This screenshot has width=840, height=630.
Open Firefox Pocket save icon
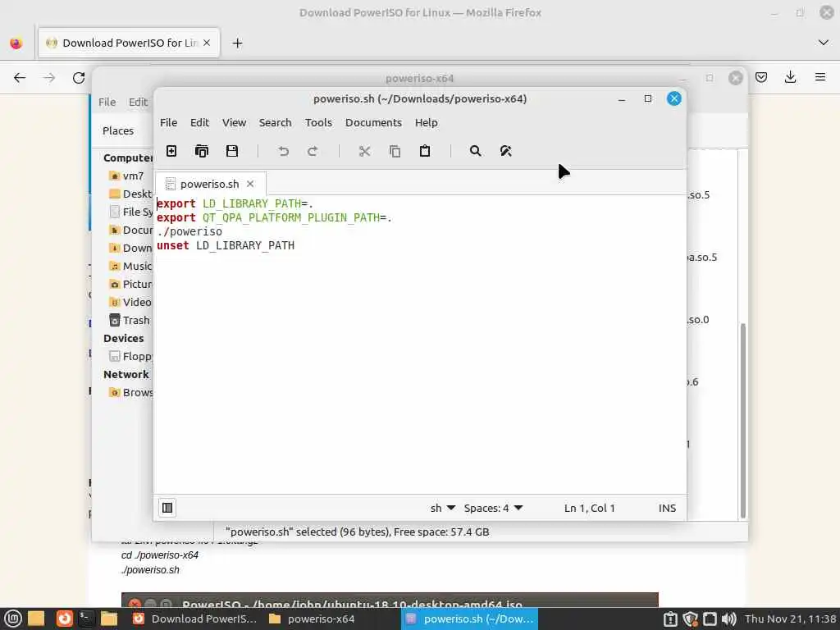(x=761, y=78)
